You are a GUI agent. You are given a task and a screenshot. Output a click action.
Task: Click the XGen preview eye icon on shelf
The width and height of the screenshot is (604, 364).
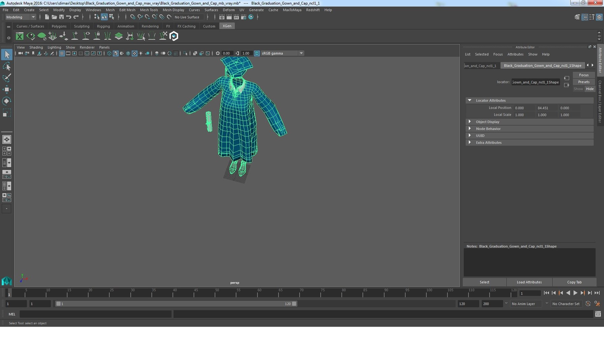(31, 36)
